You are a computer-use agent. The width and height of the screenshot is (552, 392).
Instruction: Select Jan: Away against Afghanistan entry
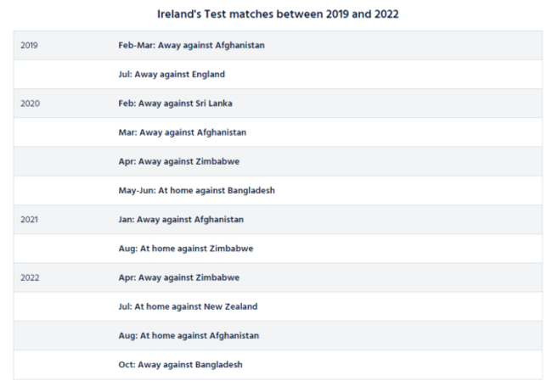[181, 219]
